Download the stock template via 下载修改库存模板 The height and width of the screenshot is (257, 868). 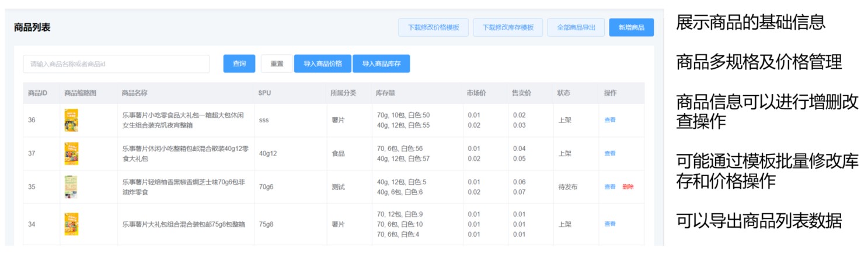pos(507,27)
